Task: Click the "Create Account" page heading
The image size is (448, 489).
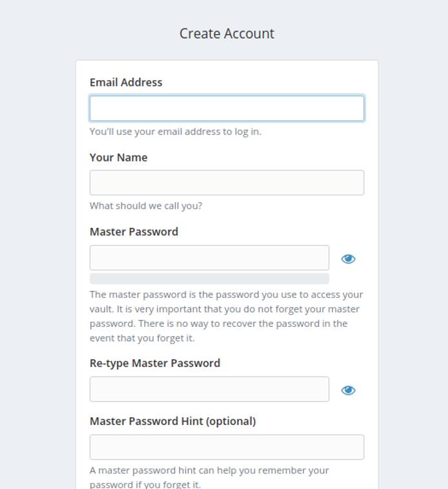Action: click(x=227, y=34)
